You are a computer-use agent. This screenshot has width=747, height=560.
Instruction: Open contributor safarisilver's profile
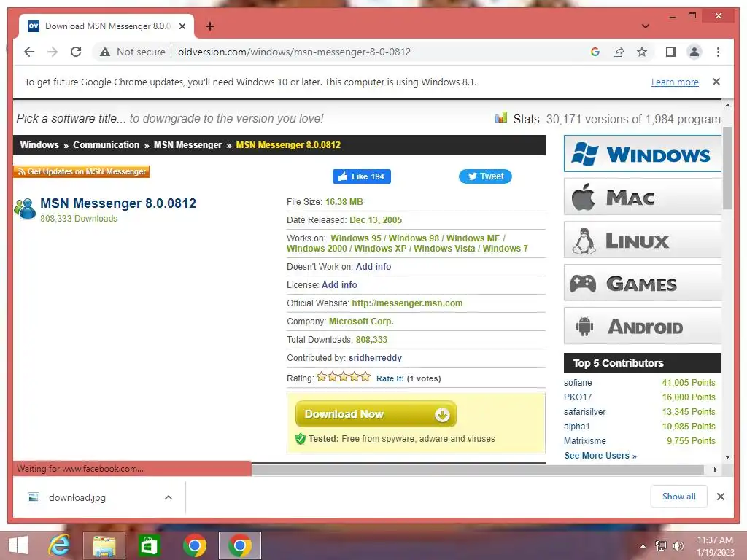585,412
